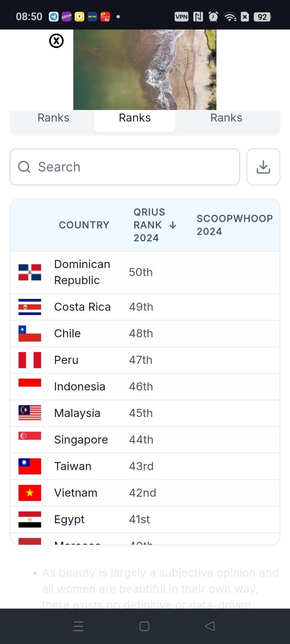
Task: Sort by Qrius Rank 2024 arrow
Action: pyautogui.click(x=173, y=225)
